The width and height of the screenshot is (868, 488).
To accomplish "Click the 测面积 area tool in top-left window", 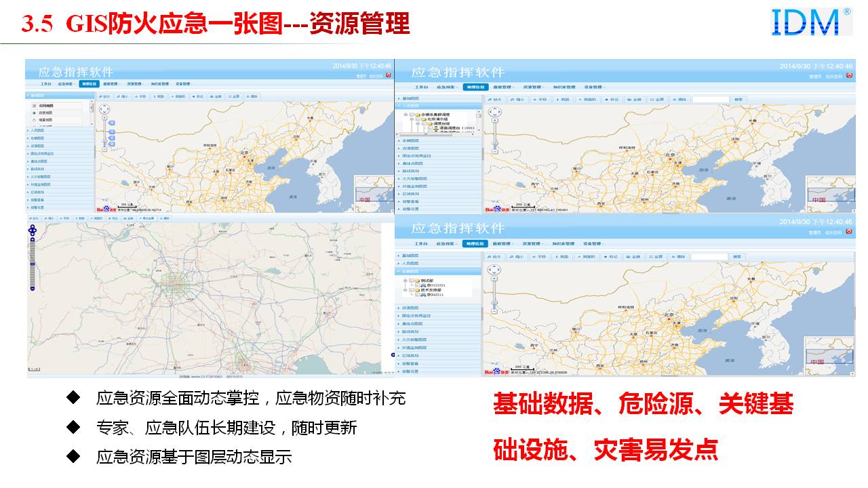I will (178, 96).
